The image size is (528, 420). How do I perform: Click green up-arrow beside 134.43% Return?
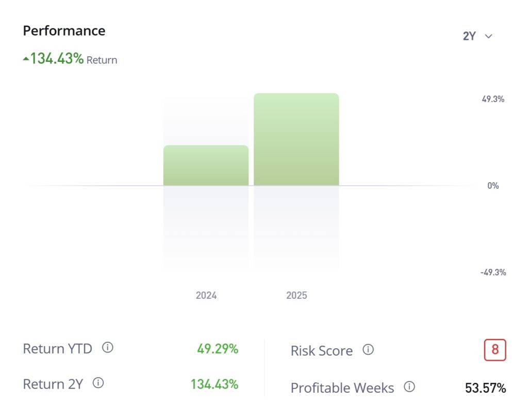(x=26, y=59)
